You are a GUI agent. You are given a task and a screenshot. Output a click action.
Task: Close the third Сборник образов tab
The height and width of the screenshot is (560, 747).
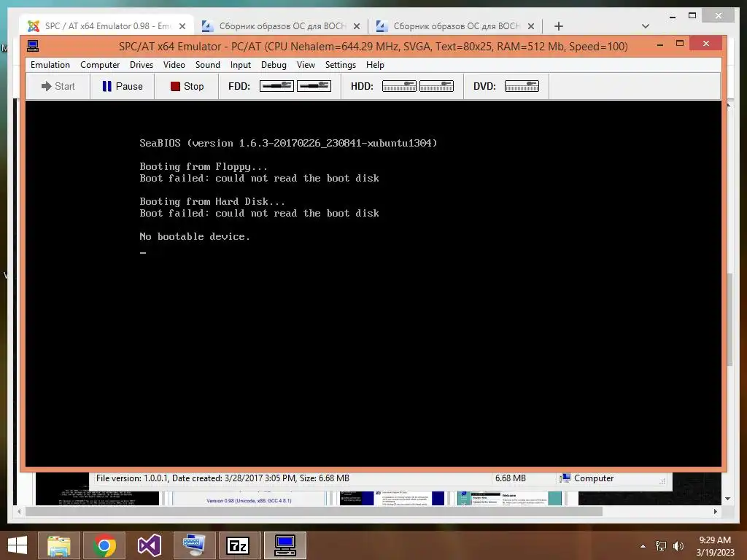tap(531, 26)
